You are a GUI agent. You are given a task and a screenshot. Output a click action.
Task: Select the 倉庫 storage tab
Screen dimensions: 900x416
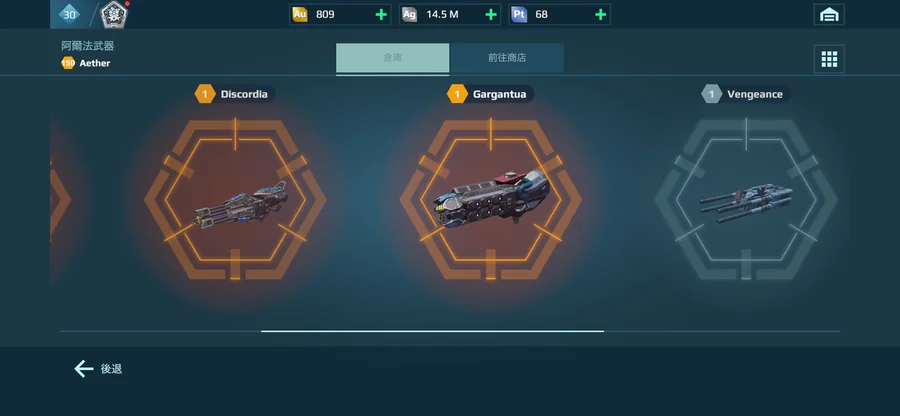click(393, 58)
